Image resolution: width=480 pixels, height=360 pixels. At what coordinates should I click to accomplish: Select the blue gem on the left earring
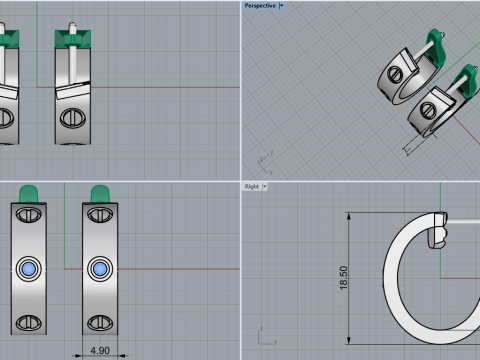coord(29,268)
